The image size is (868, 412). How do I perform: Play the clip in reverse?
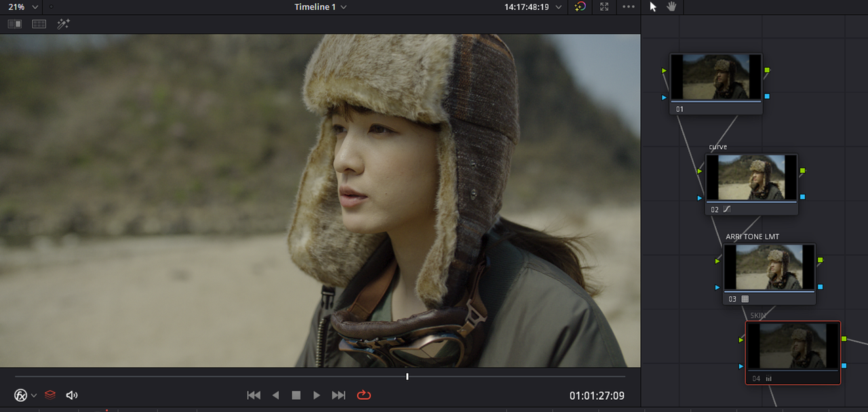pos(275,395)
